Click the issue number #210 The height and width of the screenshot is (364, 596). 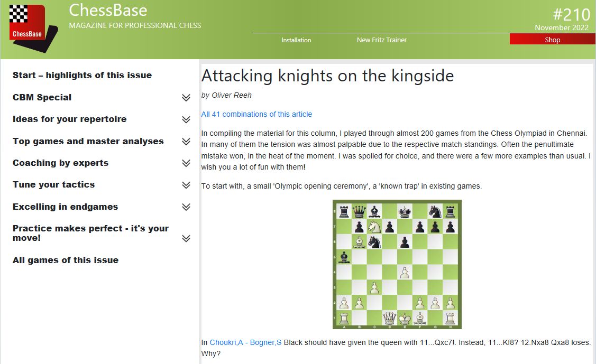click(x=571, y=15)
